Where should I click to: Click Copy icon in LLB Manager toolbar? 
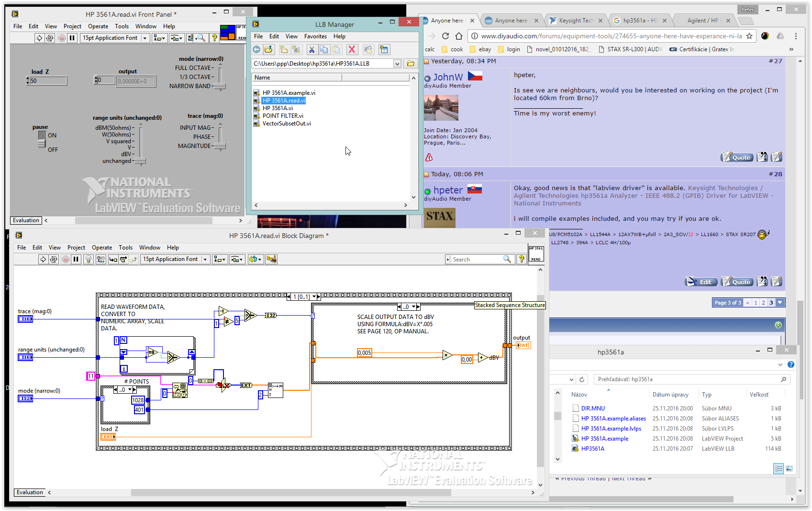pos(324,49)
